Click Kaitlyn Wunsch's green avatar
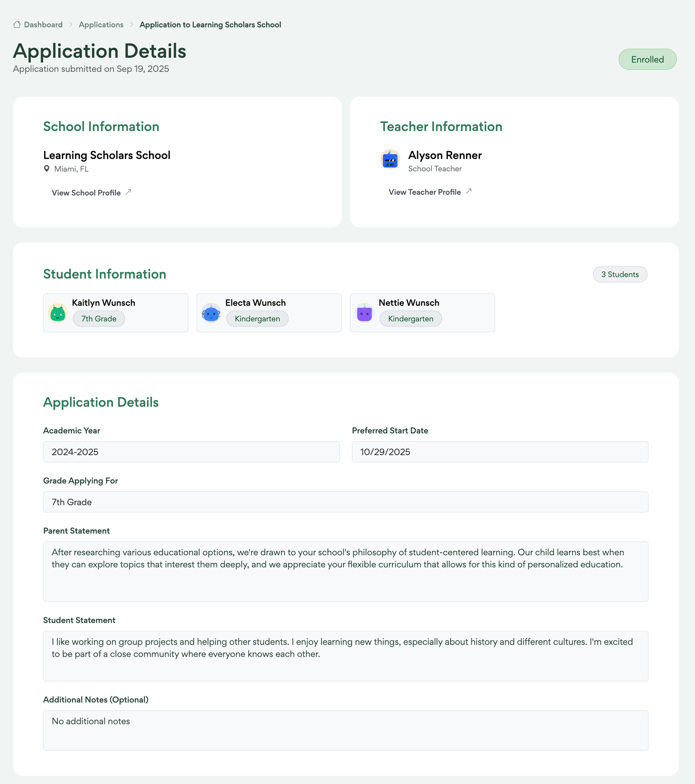 (58, 313)
